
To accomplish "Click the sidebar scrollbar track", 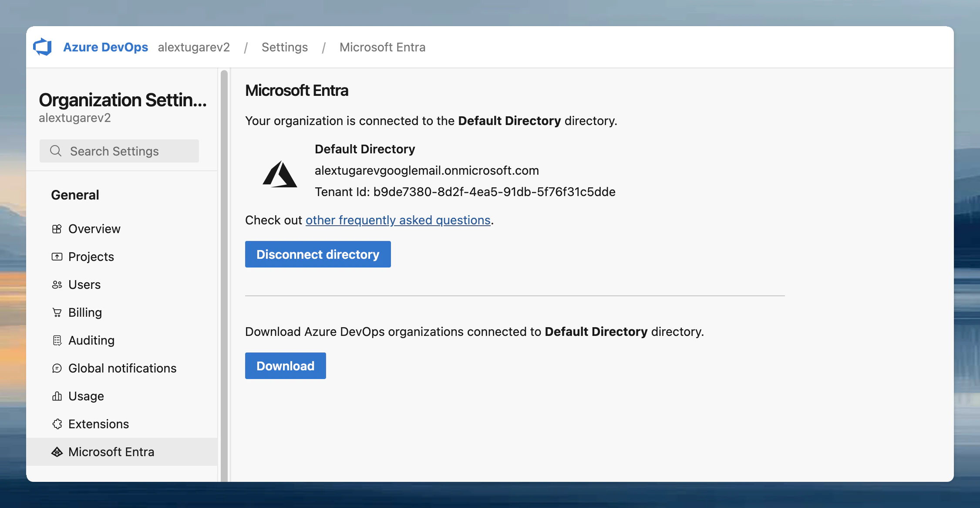I will (224, 274).
